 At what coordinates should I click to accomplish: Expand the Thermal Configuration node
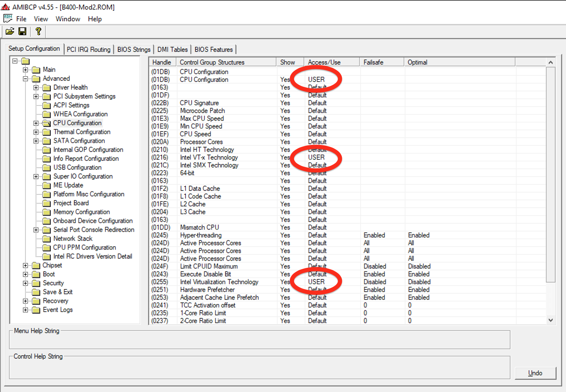coord(36,132)
